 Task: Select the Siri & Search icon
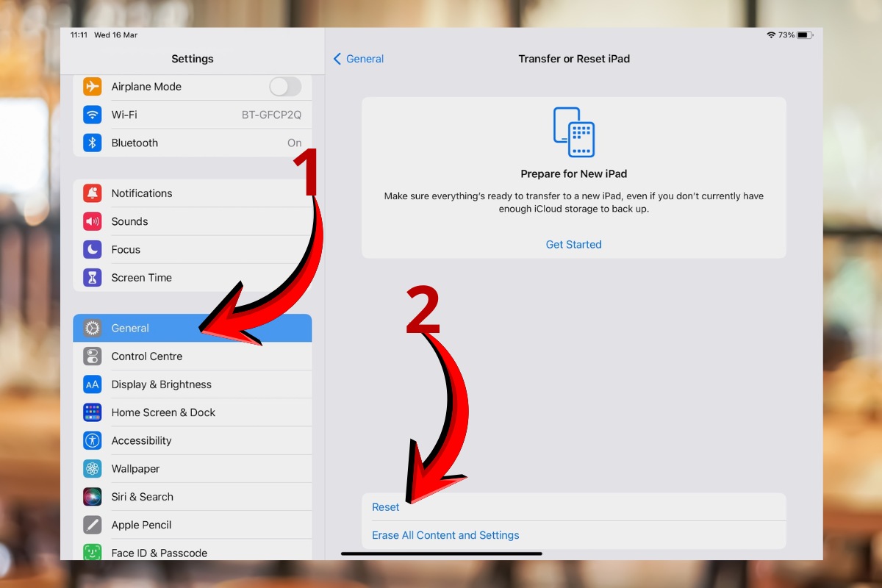coord(92,496)
